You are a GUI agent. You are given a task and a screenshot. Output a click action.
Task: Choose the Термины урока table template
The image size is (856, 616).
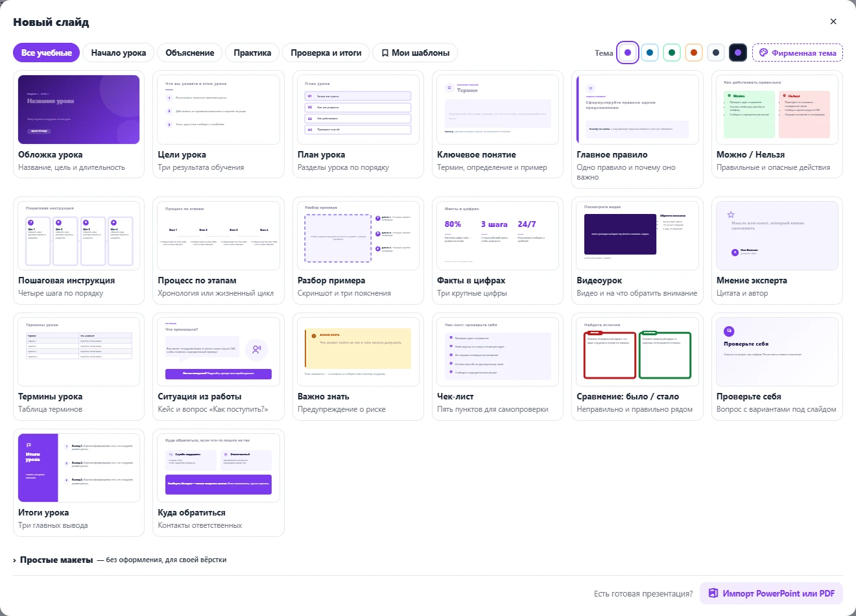click(x=78, y=366)
